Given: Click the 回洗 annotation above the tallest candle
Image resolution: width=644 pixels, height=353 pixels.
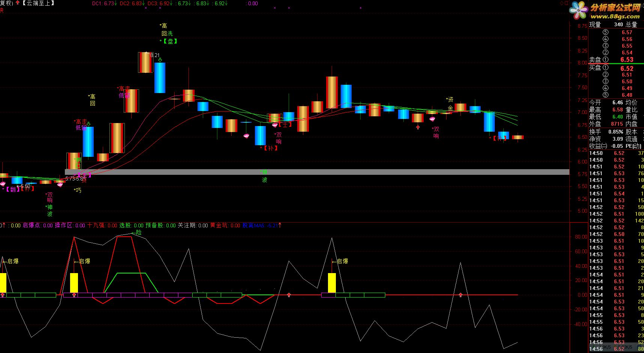Looking at the screenshot, I should pos(167,33).
